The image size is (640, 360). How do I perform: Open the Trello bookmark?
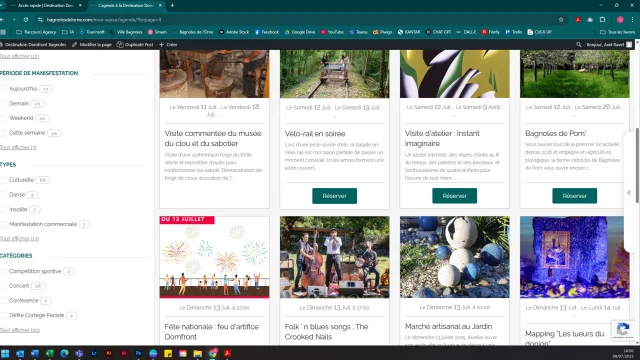click(514, 32)
